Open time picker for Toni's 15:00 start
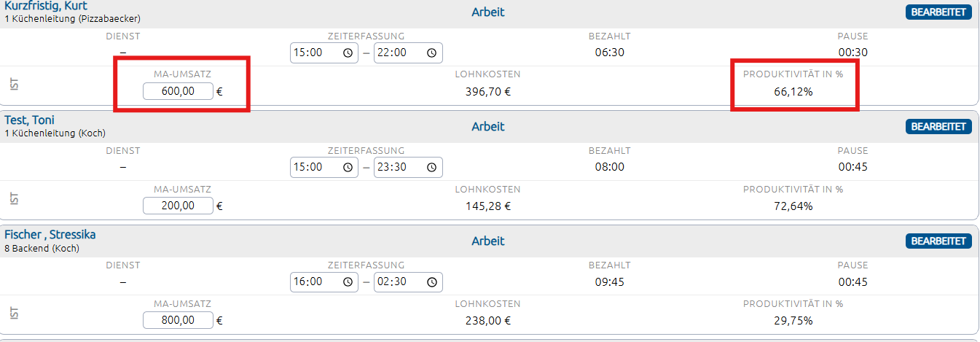Screen dimensions: 980x342 click(x=348, y=167)
